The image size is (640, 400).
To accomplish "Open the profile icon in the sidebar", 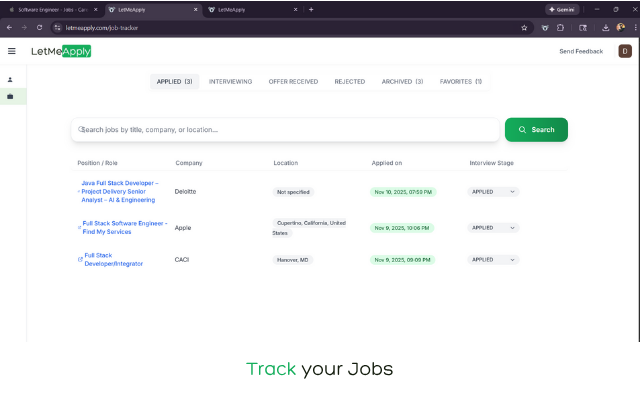I will pyautogui.click(x=10, y=80).
